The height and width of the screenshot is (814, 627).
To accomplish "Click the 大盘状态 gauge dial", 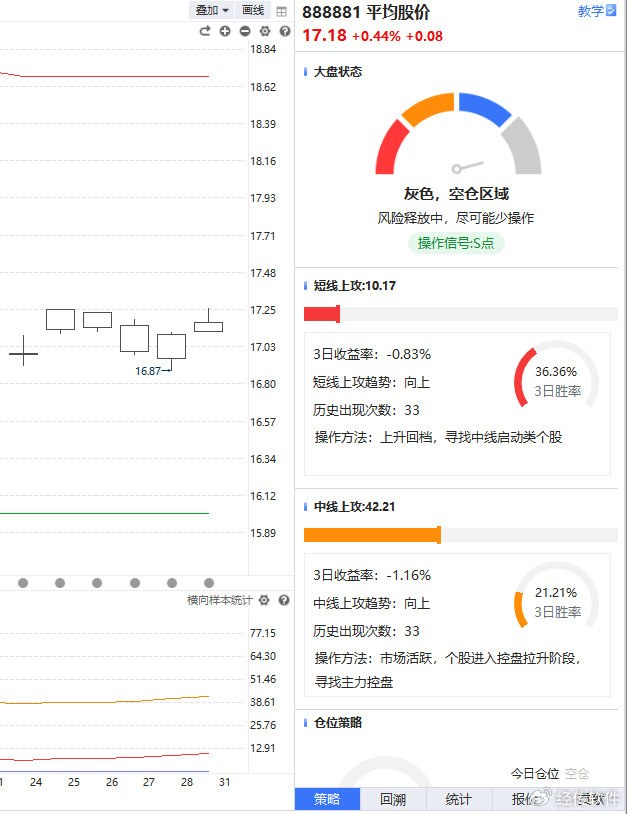I will tap(458, 133).
